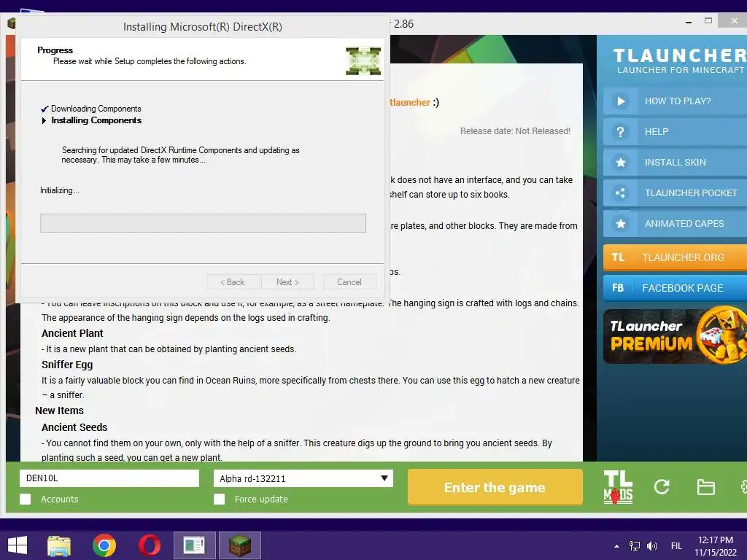Click the New Items heading
Screen dimensions: 747x560
[60, 411]
